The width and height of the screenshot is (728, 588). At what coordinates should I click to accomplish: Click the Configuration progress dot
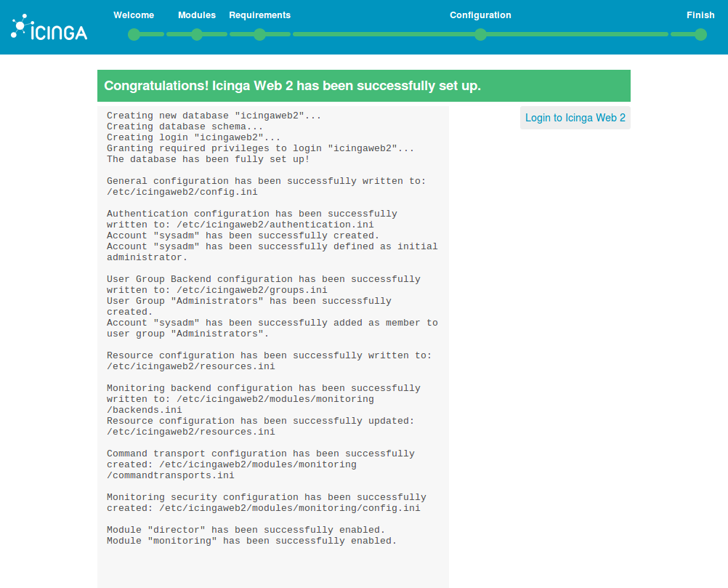click(x=480, y=34)
